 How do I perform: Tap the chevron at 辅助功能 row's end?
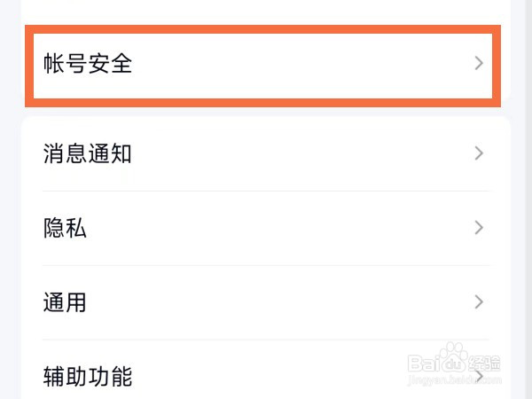[479, 376]
